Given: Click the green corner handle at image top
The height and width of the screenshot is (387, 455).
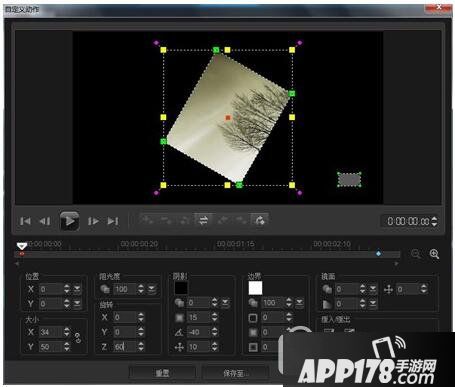Looking at the screenshot, I should pyautogui.click(x=216, y=50).
